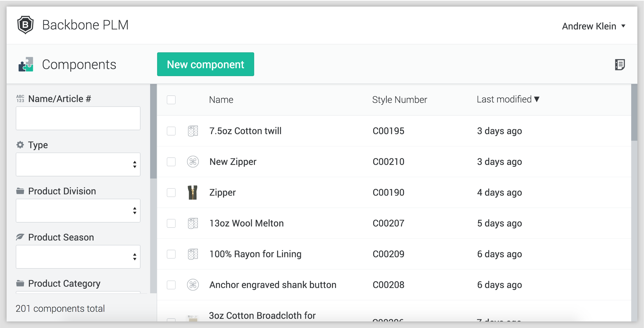The width and height of the screenshot is (644, 328).
Task: Click fabric icon for 100% Rayon for Lining
Action: 193,254
